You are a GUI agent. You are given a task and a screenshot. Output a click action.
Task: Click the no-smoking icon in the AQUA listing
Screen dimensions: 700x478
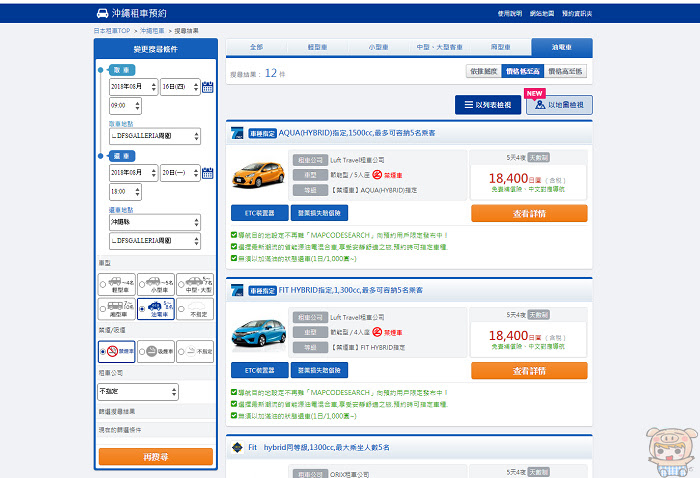[377, 175]
